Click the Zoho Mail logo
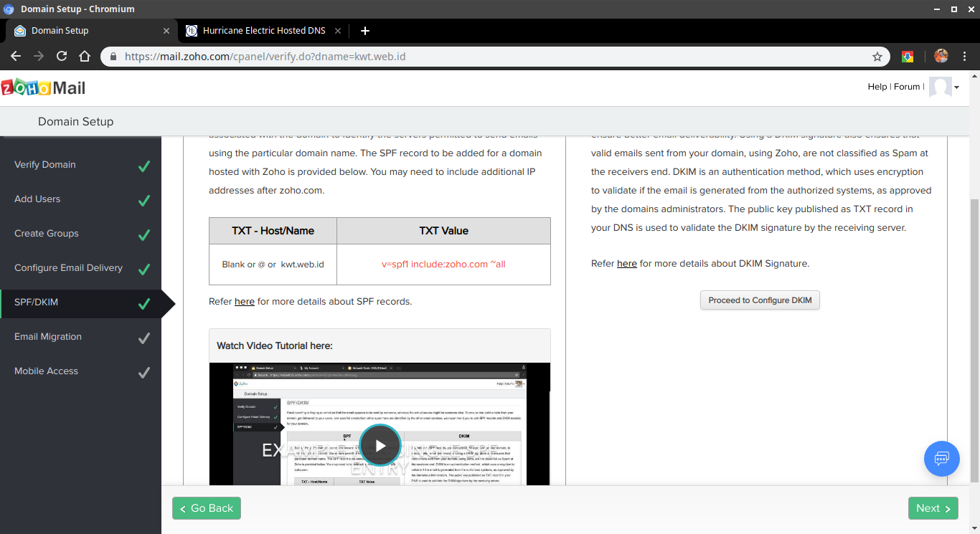The height and width of the screenshot is (534, 980). tap(43, 87)
